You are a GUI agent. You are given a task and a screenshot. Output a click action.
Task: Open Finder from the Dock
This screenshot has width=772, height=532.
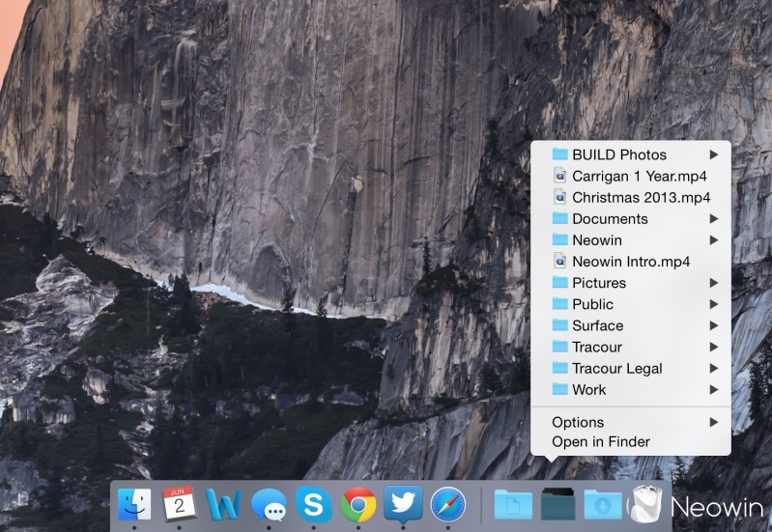133,505
